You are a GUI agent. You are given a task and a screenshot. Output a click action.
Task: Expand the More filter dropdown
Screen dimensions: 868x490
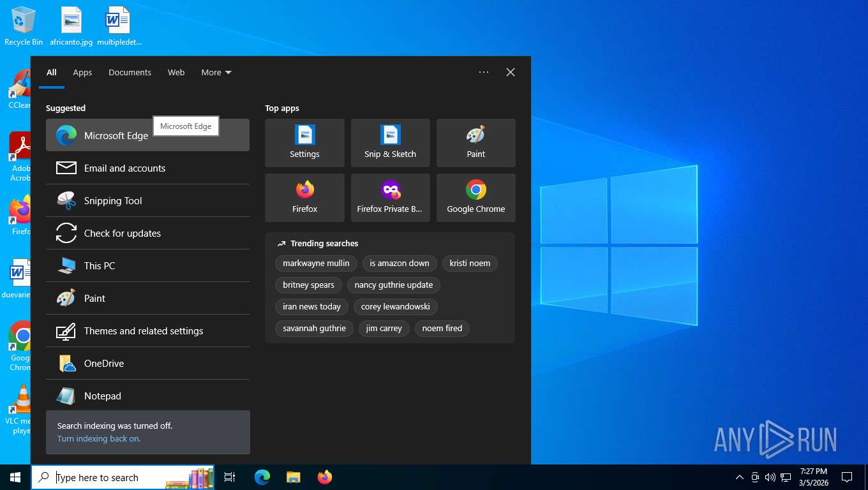pos(216,72)
